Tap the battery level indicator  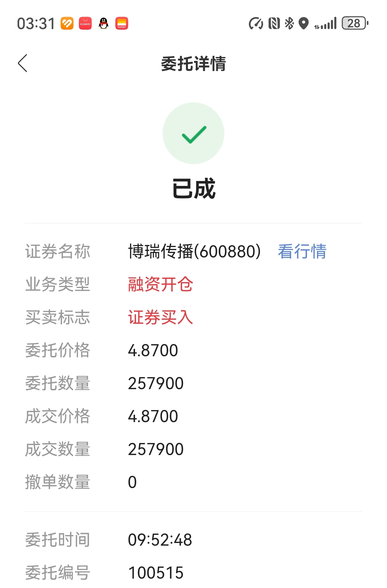pos(355,23)
